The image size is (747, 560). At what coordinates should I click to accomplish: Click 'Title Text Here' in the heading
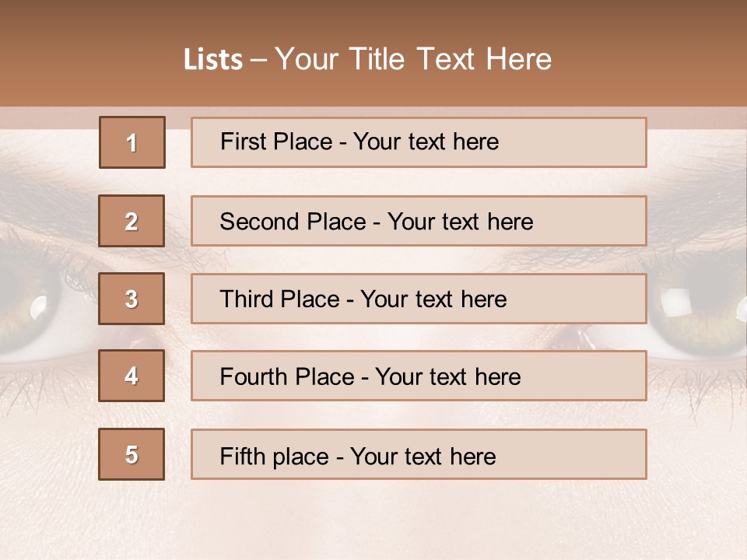coord(451,59)
